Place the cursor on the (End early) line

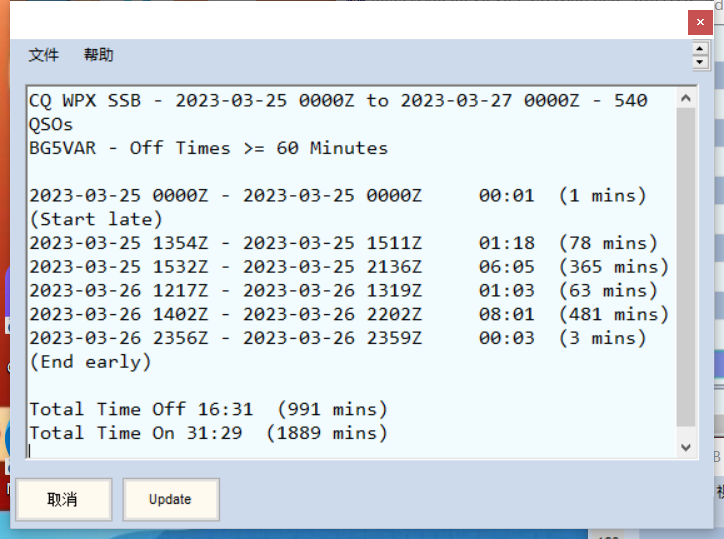pos(90,362)
